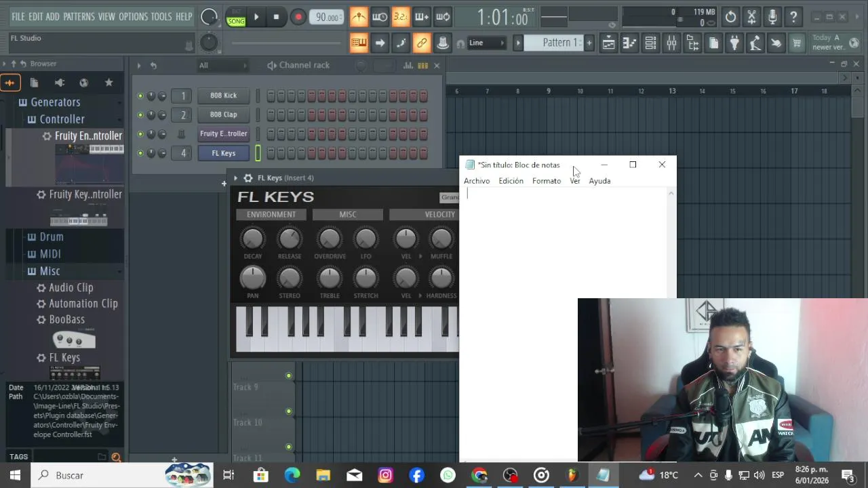Open Instagram from the taskbar
Screen dimensions: 868x488
(386, 475)
